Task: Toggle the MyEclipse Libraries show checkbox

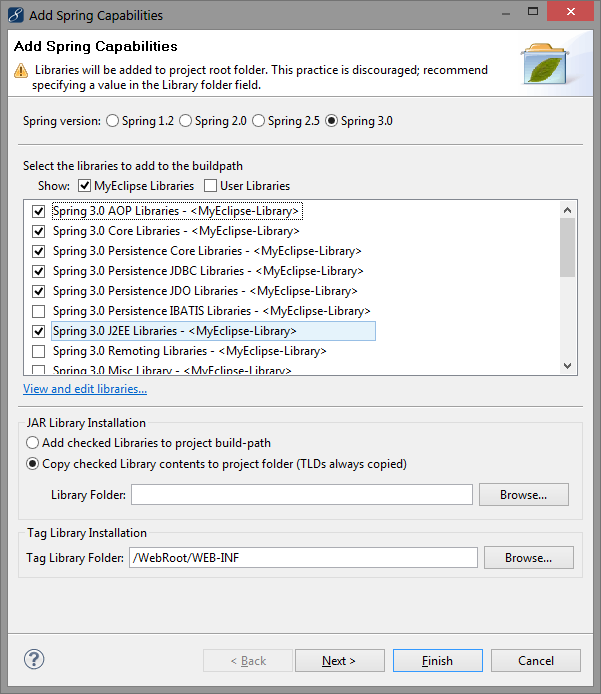Action: pos(85,185)
